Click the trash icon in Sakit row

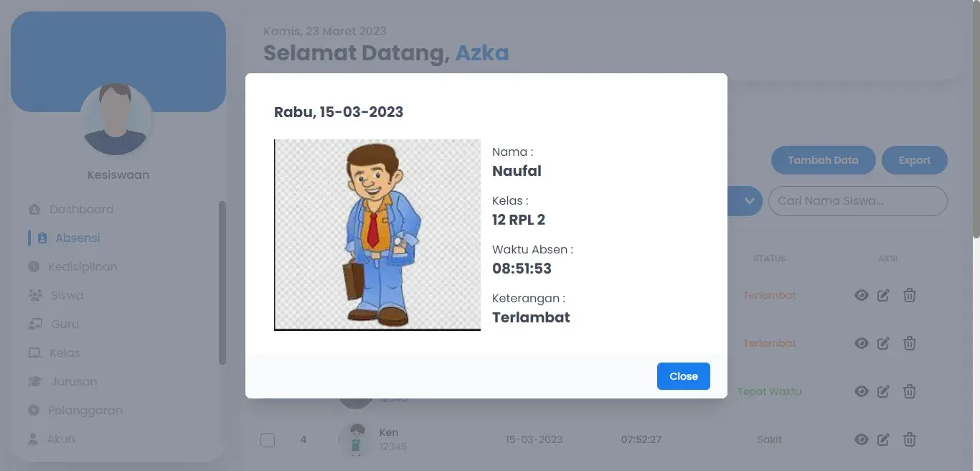pos(910,439)
